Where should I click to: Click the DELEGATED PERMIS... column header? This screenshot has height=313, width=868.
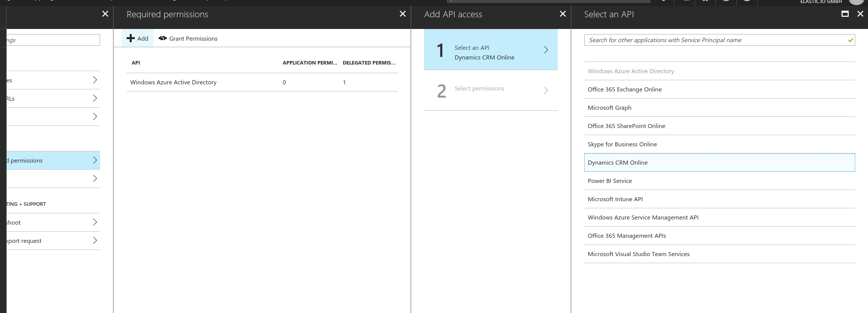(369, 63)
